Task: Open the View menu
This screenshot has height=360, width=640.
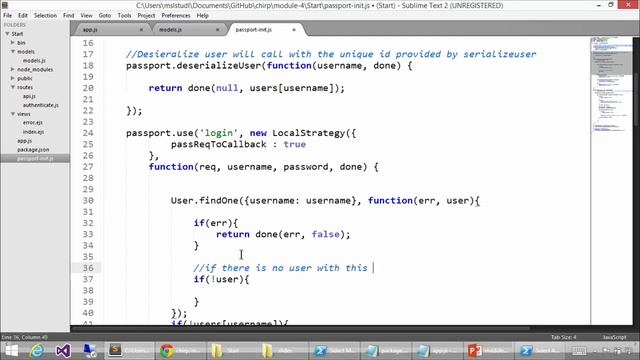Action: [87, 16]
